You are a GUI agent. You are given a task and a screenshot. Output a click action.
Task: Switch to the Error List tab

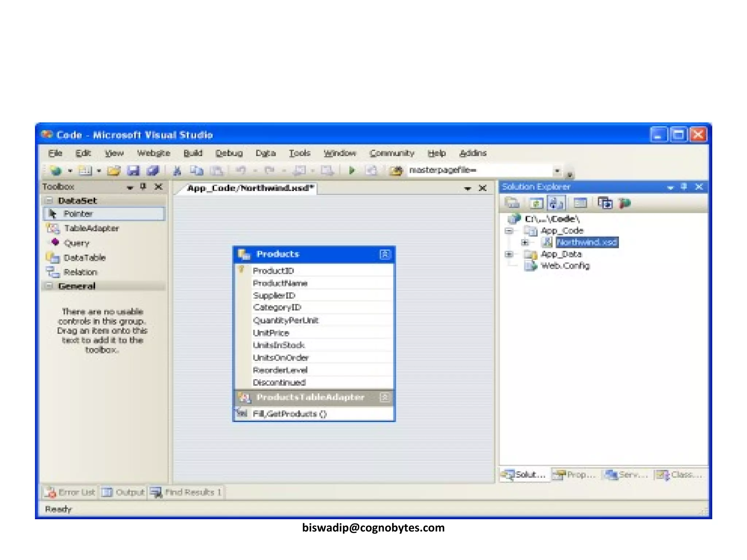(x=70, y=492)
